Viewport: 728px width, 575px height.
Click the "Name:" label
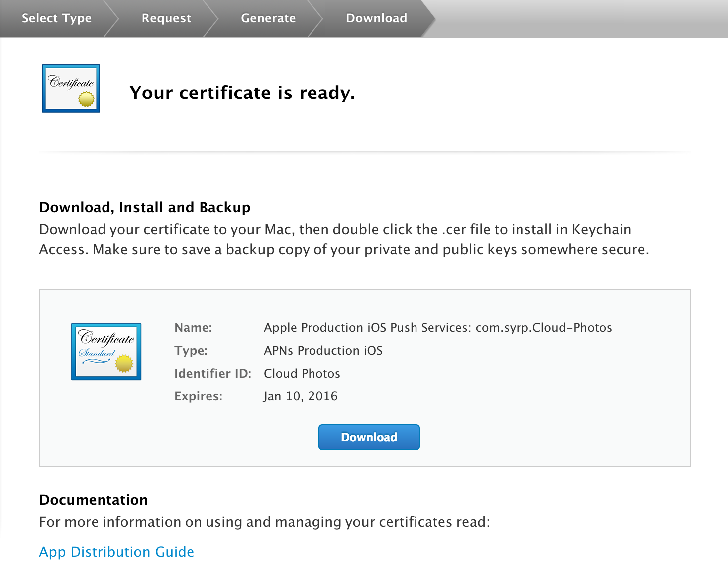point(193,328)
